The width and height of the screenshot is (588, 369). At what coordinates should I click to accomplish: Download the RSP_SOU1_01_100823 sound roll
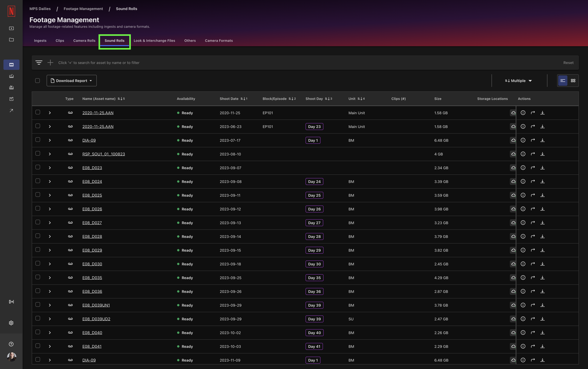[542, 154]
